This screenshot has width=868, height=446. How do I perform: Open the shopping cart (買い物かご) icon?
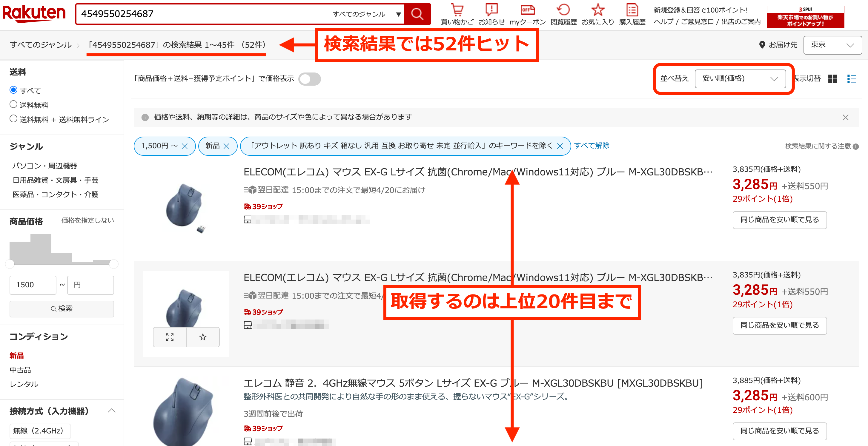click(x=457, y=10)
